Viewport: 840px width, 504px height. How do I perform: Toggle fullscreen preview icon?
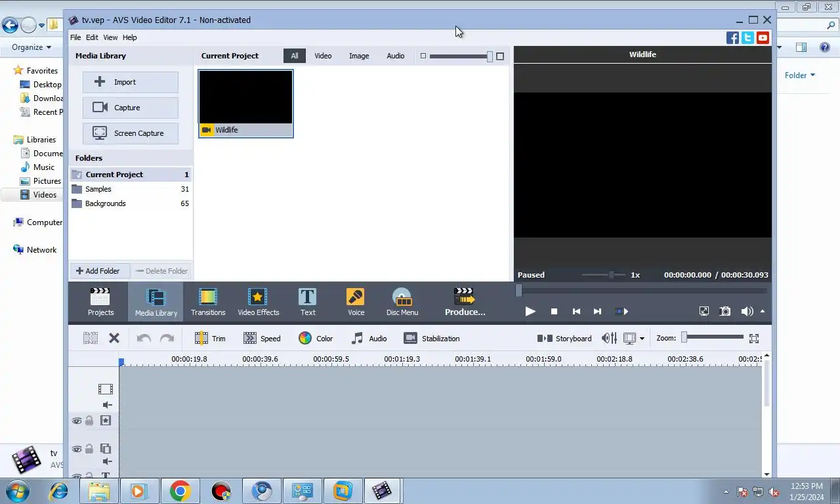click(x=703, y=311)
